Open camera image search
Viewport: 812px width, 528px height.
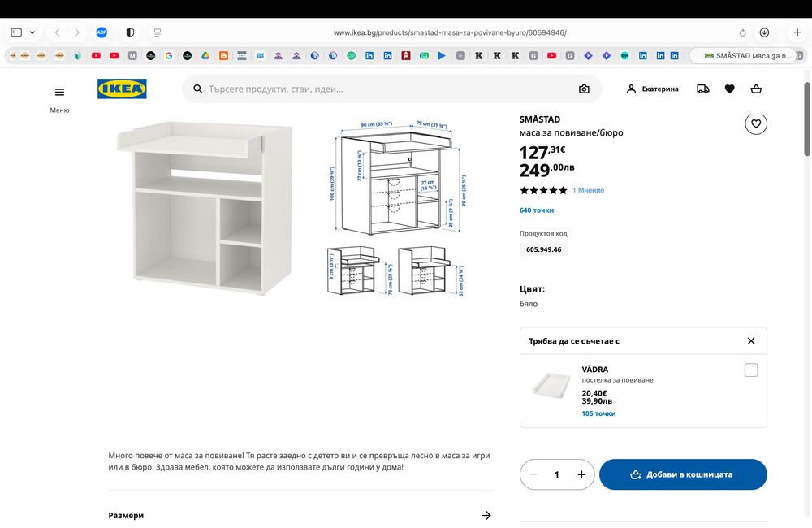[584, 89]
